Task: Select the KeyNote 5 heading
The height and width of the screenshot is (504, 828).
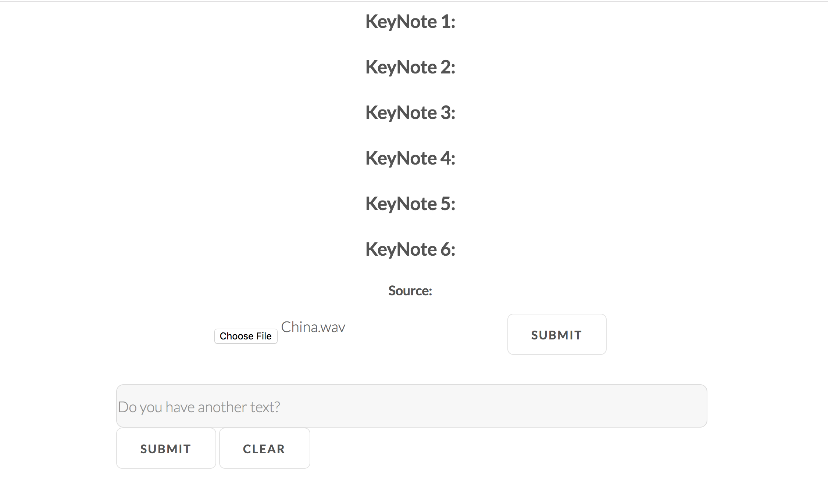Action: click(x=410, y=204)
